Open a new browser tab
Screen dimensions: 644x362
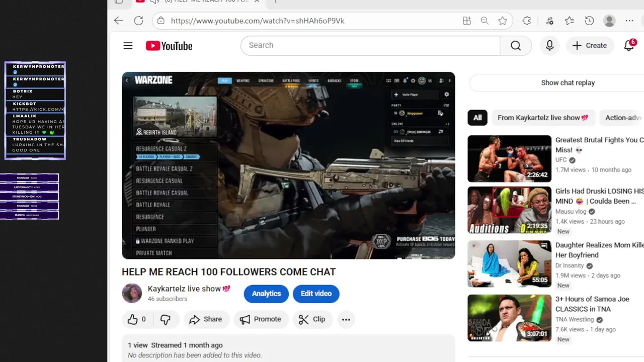pos(275,2)
